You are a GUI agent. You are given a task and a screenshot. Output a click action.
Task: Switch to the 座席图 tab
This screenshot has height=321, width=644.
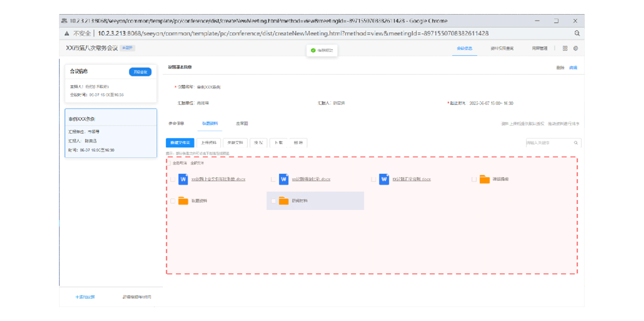click(x=242, y=123)
